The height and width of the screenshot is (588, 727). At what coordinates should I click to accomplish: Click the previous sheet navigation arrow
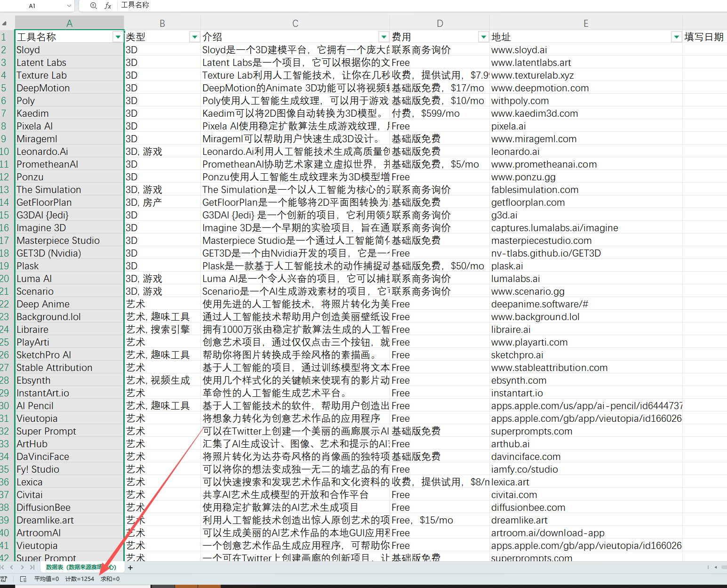(x=12, y=568)
